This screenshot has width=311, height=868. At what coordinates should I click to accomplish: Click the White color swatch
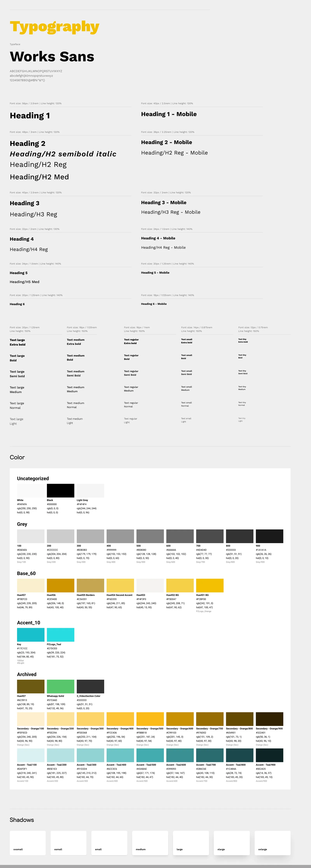point(31,490)
